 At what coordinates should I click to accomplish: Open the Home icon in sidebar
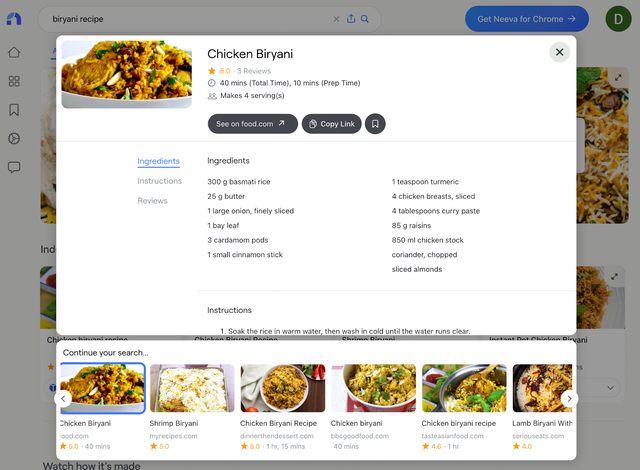click(14, 52)
